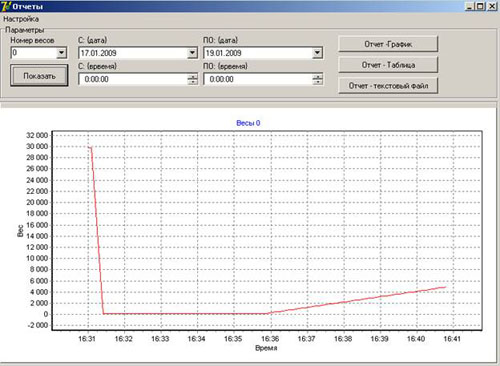Screen dimensions: 500x366
Task: Click the start date field 17.01.2009
Action: [x=133, y=53]
